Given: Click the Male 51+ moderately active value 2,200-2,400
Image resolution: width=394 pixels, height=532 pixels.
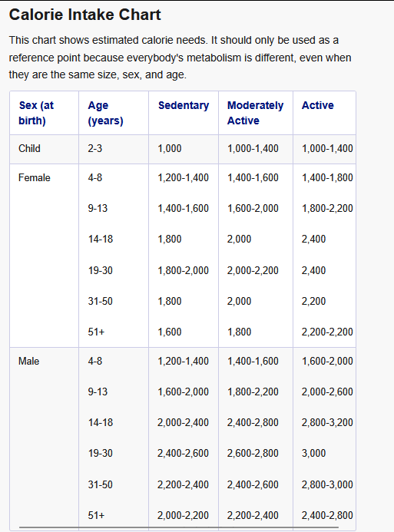Looking at the screenshot, I should pos(253,516).
